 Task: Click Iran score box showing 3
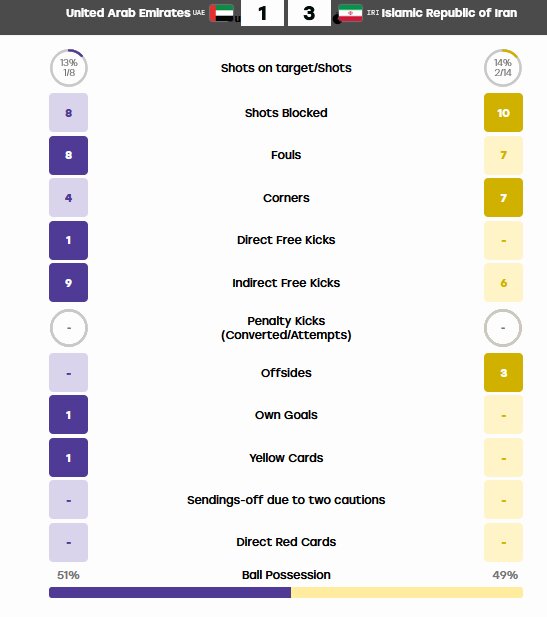tap(309, 13)
